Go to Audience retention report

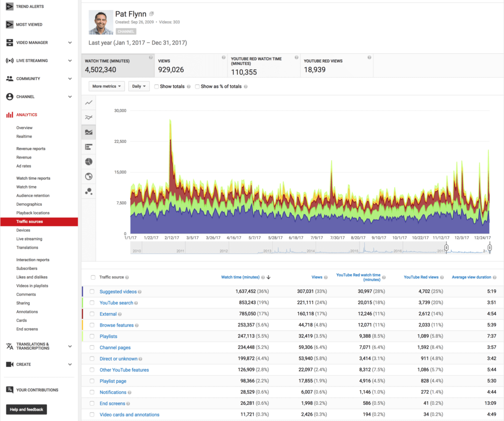click(x=33, y=195)
